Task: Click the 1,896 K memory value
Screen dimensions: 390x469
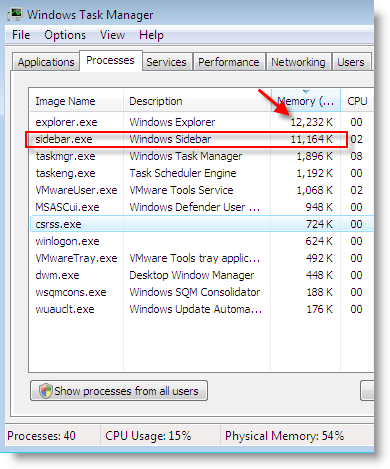Action: 315,156
